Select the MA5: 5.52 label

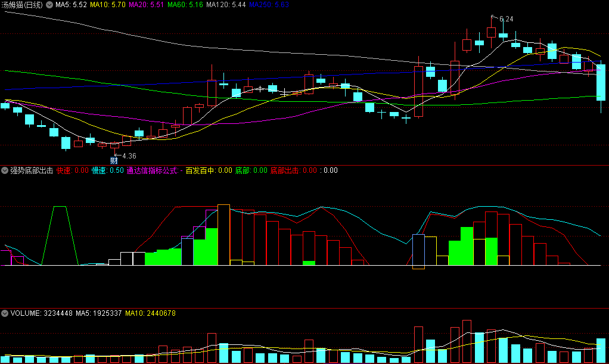coord(71,5)
